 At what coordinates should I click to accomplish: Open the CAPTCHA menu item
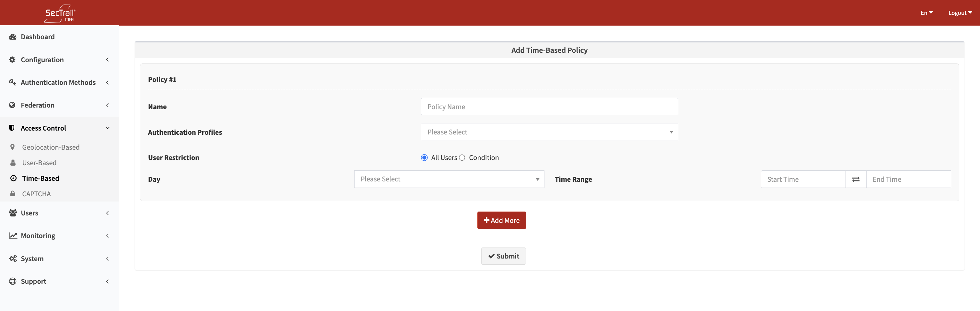pos(36,194)
